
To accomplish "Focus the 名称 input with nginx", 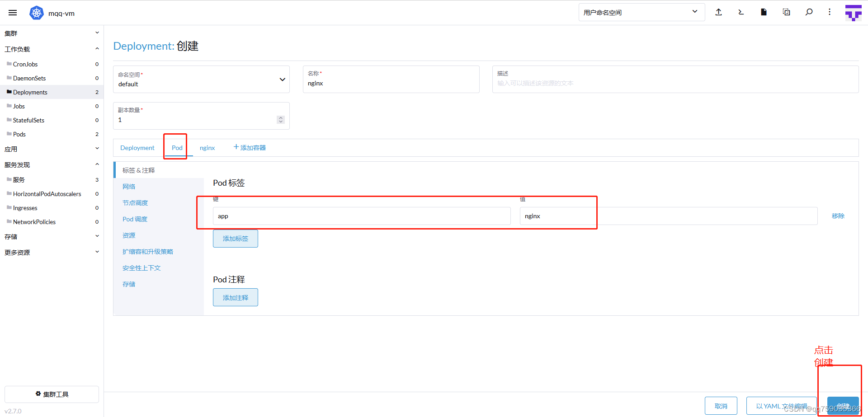I will (391, 80).
